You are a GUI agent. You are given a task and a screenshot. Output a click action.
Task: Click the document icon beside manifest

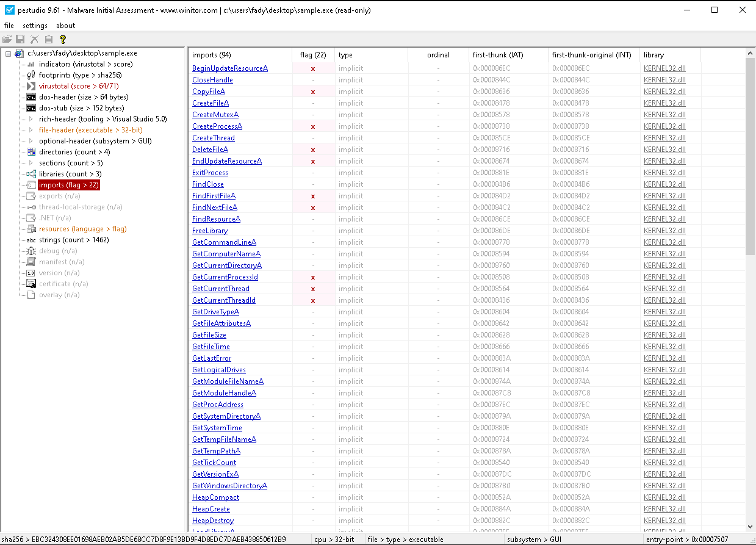[31, 262]
